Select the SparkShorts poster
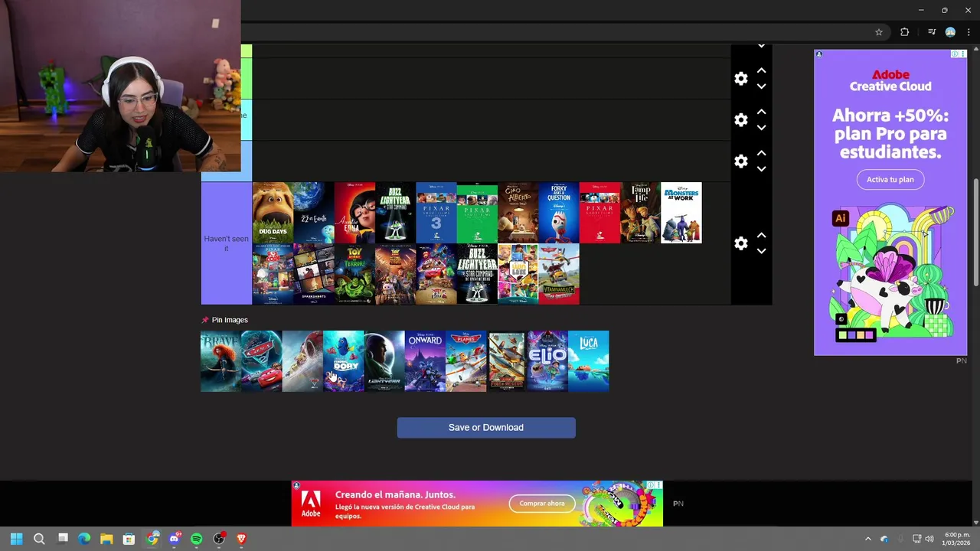Image resolution: width=980 pixels, height=551 pixels. (314, 274)
